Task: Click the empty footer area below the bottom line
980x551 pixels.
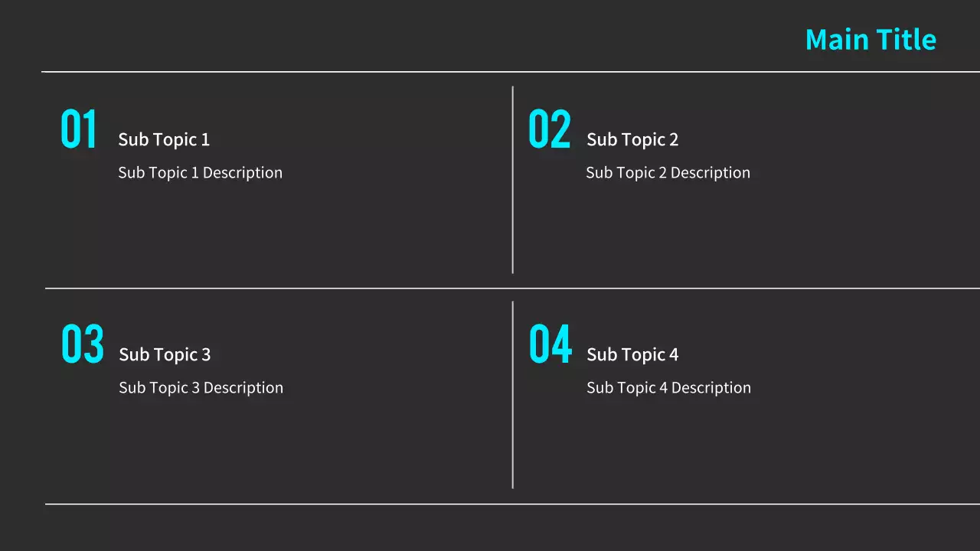Action: click(x=490, y=530)
